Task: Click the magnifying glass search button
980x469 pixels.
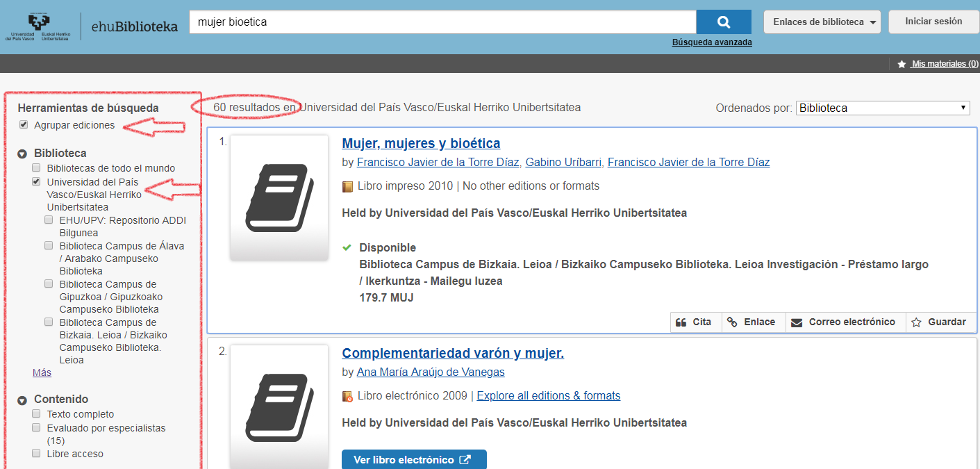Action: point(723,22)
